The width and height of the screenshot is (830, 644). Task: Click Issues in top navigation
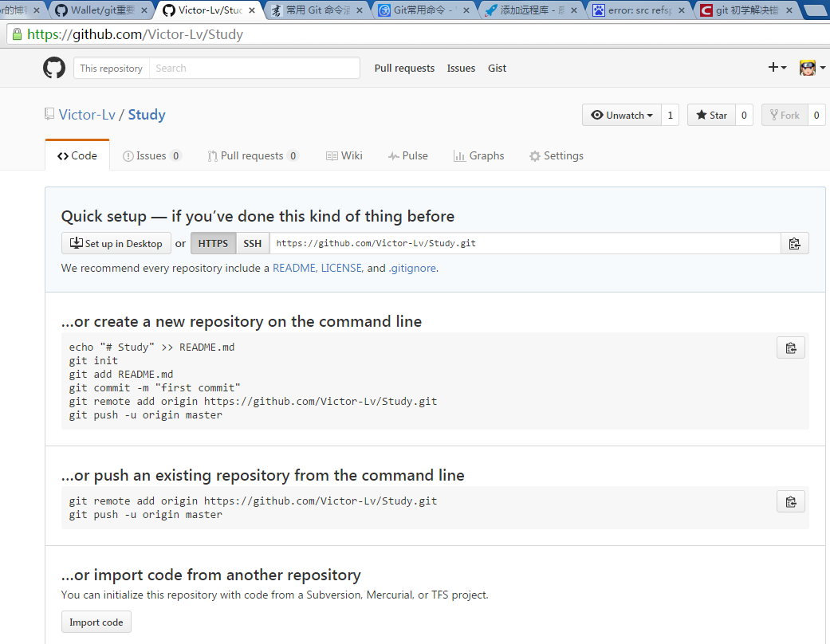click(461, 69)
